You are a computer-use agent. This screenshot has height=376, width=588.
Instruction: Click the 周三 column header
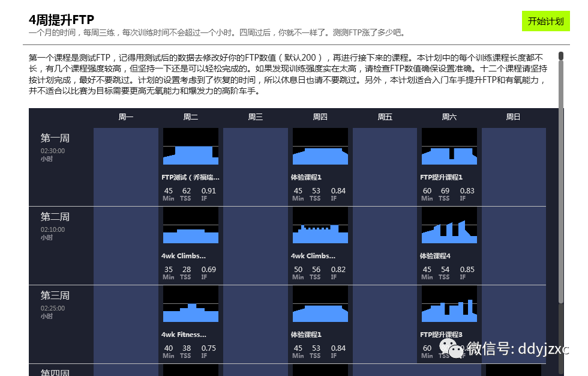pyautogui.click(x=256, y=117)
